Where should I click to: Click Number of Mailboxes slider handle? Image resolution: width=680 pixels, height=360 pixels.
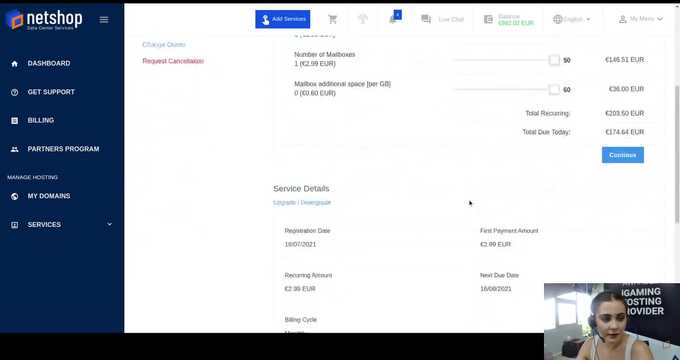554,60
